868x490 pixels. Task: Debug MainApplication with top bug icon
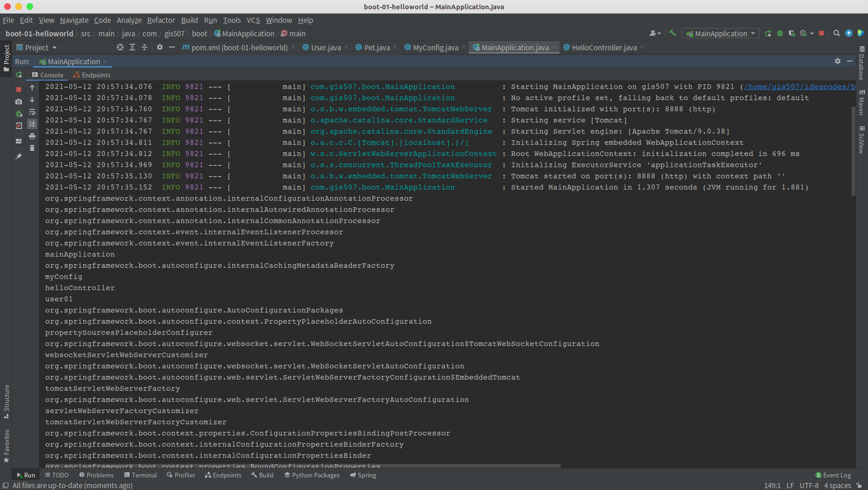[x=780, y=33]
